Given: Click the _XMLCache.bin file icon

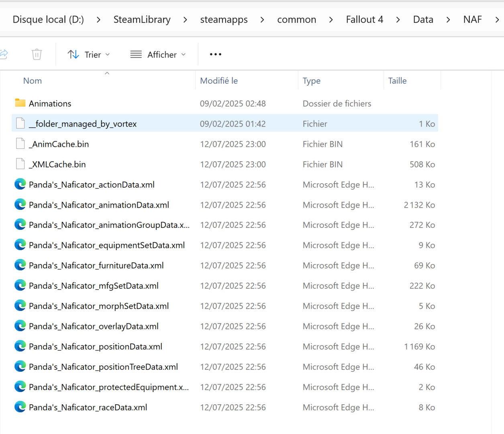Looking at the screenshot, I should (x=20, y=164).
